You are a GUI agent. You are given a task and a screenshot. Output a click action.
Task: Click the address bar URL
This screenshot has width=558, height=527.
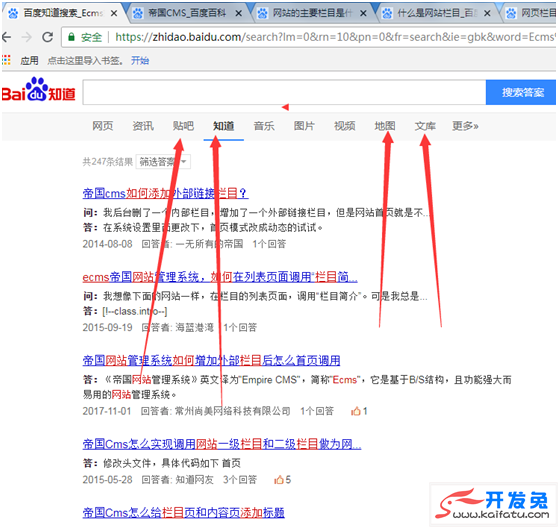point(335,37)
